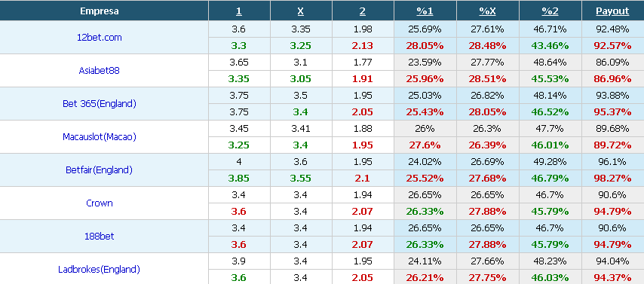The width and height of the screenshot is (644, 284).
Task: Click the Bet 365(England) link
Action: (100, 104)
